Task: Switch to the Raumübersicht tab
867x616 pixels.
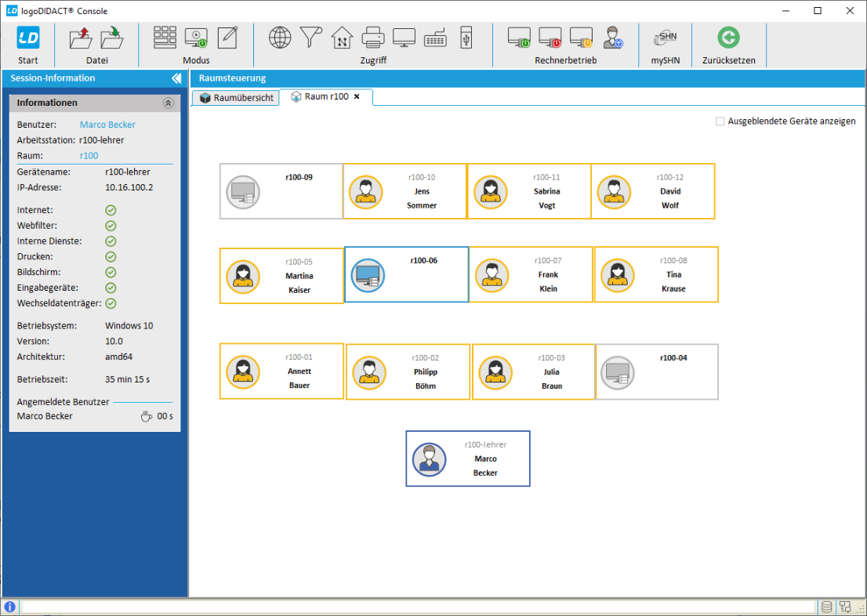Action: click(236, 98)
